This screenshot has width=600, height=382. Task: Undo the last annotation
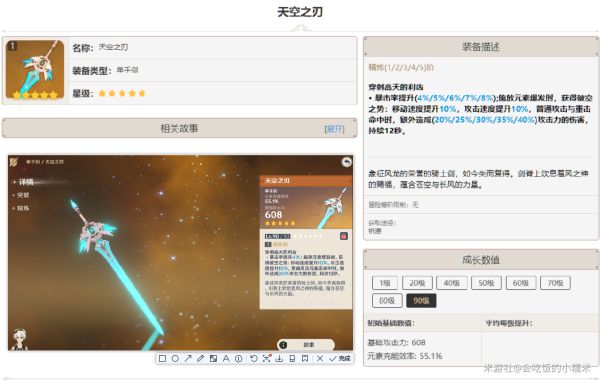pos(253,359)
